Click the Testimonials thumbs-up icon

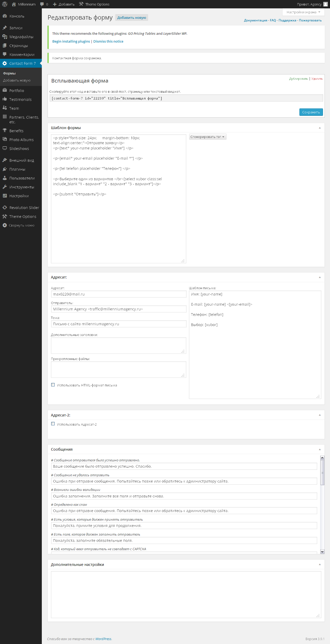[x=5, y=99]
